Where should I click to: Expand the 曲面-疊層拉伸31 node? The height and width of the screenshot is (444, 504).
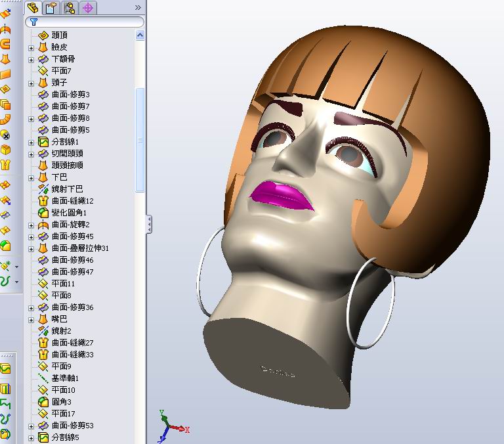point(31,249)
